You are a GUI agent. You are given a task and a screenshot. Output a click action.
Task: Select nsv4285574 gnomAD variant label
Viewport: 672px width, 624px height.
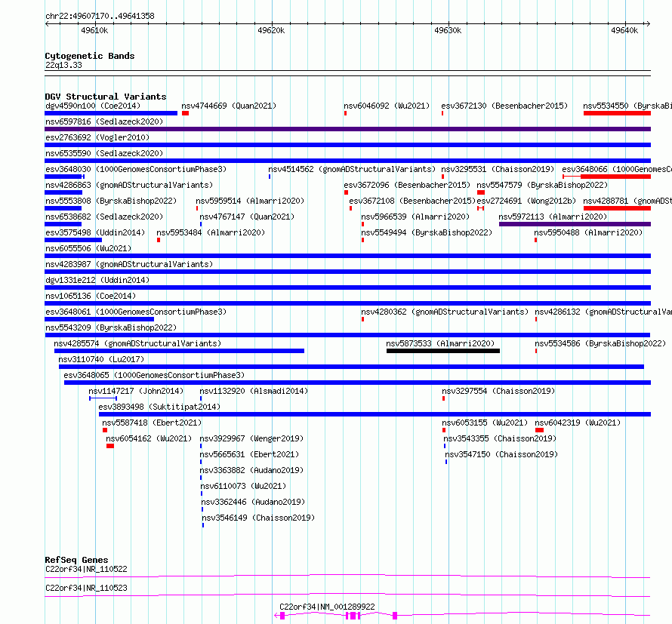137,343
